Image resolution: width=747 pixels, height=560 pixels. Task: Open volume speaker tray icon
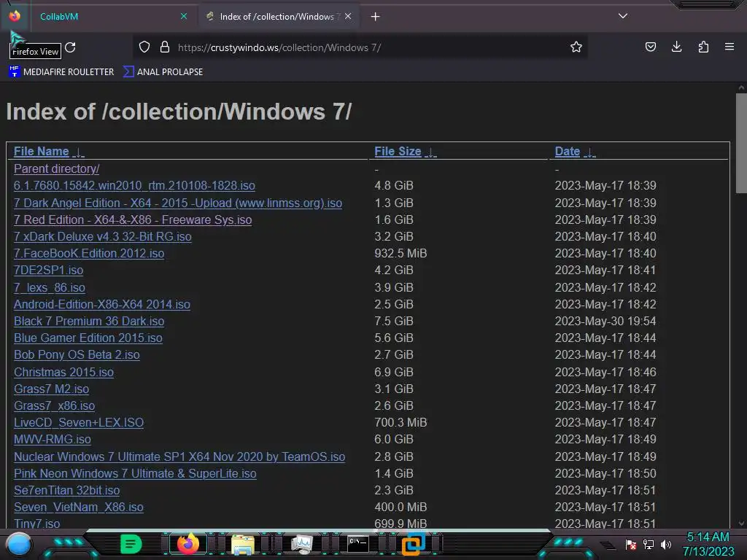tap(666, 545)
